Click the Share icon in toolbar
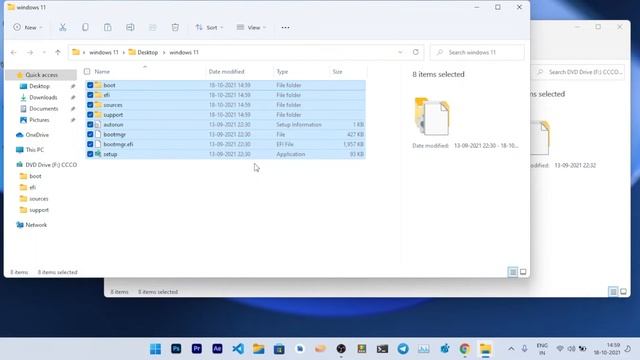 pyautogui.click(x=153, y=27)
